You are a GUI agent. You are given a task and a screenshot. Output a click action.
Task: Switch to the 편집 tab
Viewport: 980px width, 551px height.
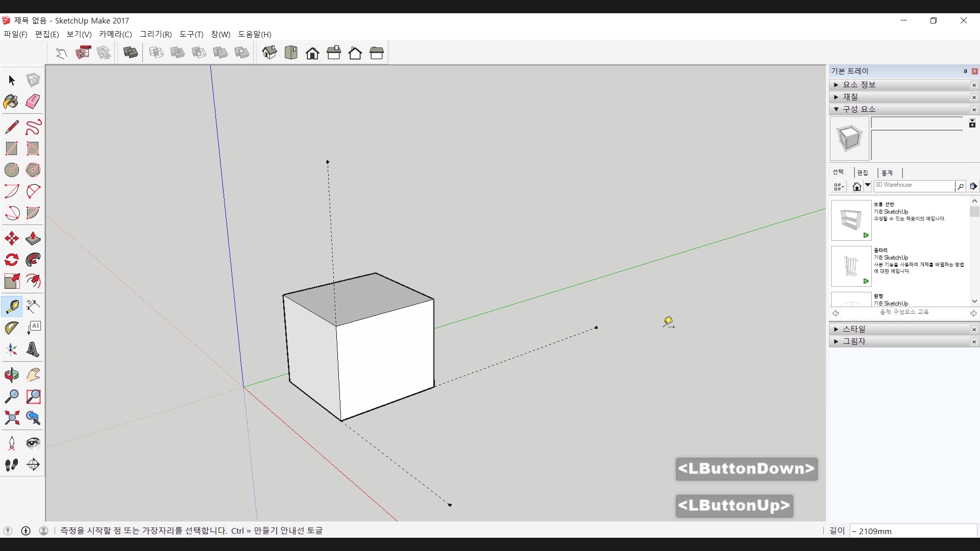pyautogui.click(x=863, y=173)
